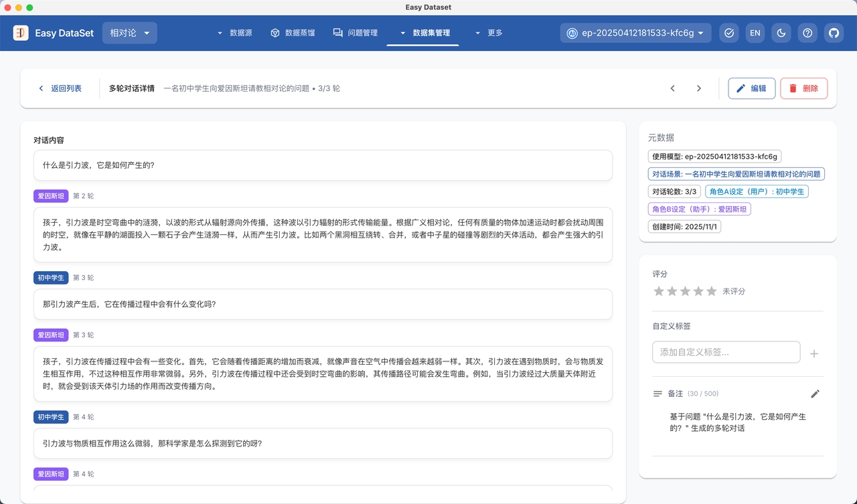
Task: Rate the conversation with the fifth star
Action: (711, 291)
